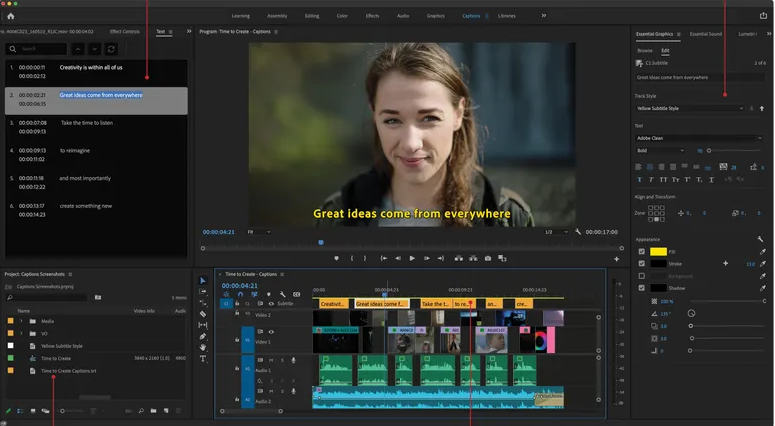Expand hidden source panel tabs chevron

tap(189, 31)
